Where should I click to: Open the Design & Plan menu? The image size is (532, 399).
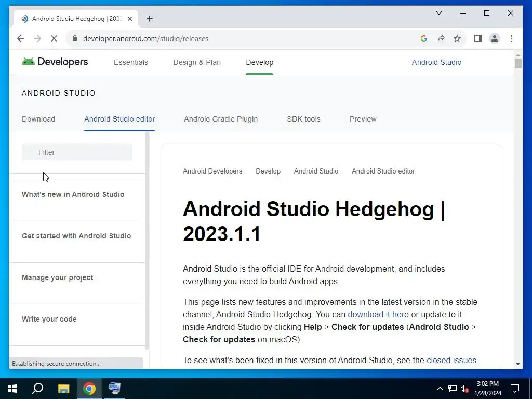[x=197, y=62]
